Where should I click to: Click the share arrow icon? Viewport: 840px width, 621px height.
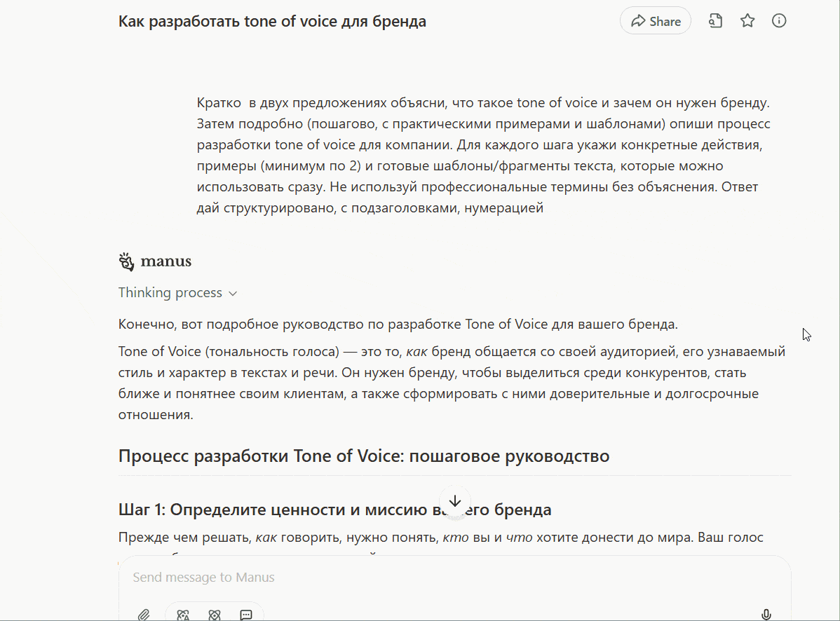point(638,21)
